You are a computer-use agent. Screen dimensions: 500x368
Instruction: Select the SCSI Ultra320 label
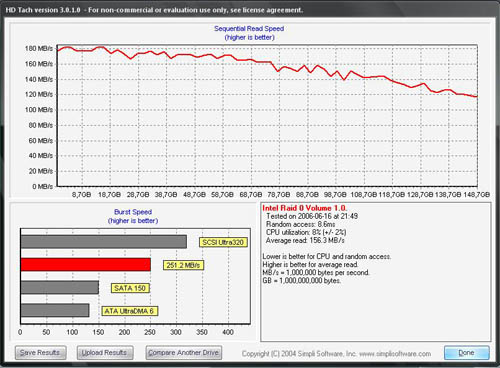click(x=223, y=242)
